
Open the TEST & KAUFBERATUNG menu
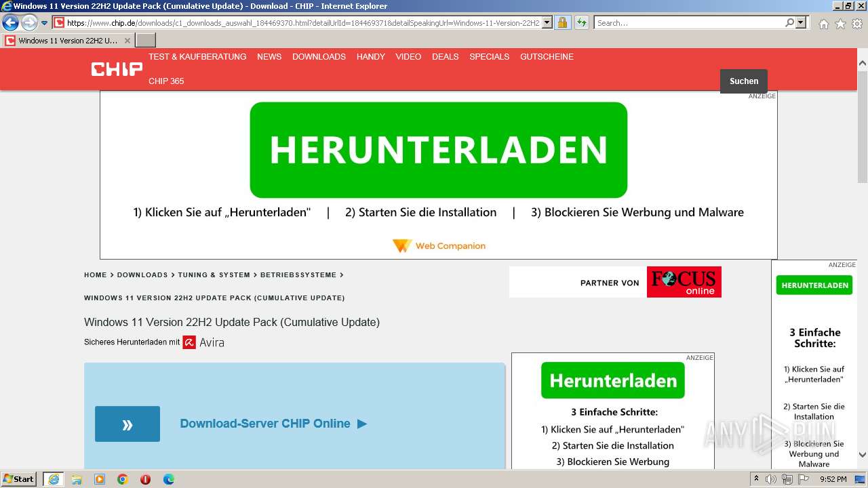[x=197, y=57]
